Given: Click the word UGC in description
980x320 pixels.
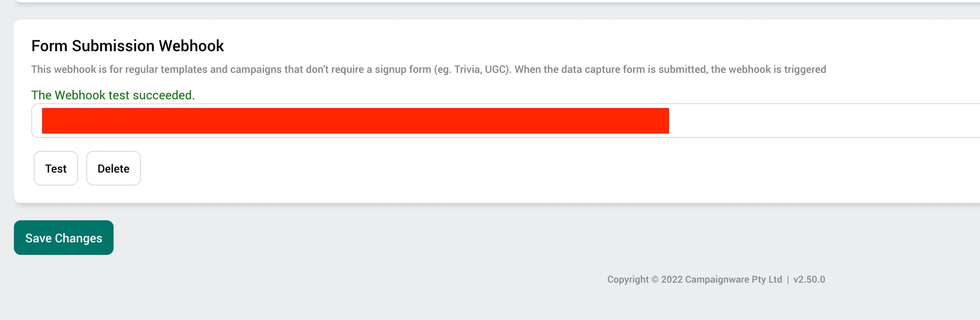Looking at the screenshot, I should (496, 69).
